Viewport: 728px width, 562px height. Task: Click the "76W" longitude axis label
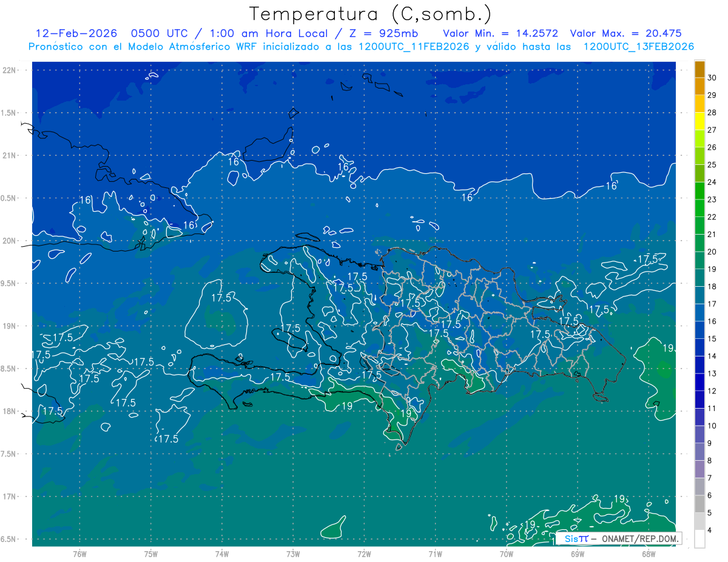point(79,554)
